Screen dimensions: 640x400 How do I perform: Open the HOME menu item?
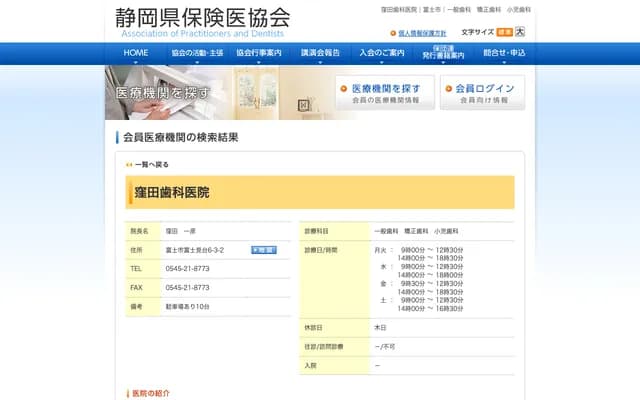(135, 52)
